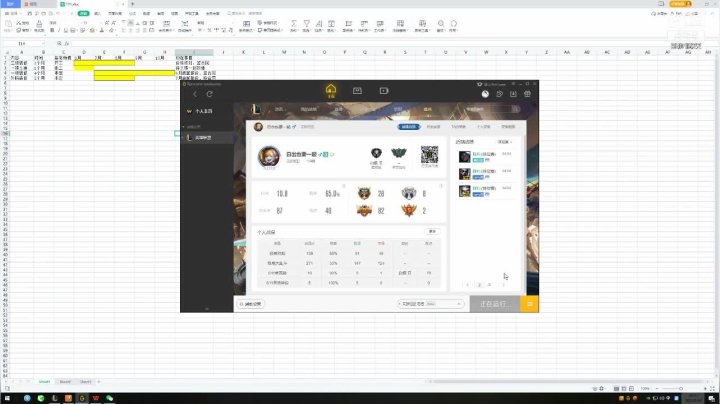Open the 插入 menu in WPS
720x404 pixels.
coord(97,13)
